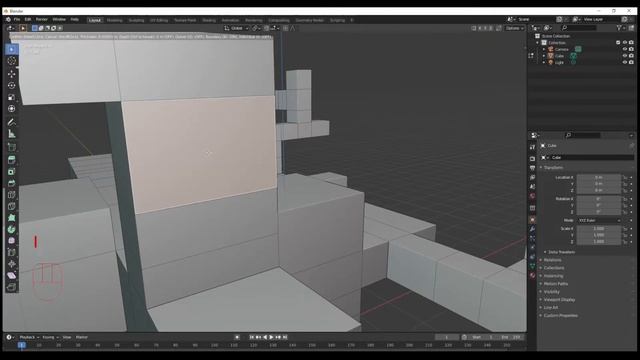
Task: Open the Material properties tab
Action: point(532,276)
